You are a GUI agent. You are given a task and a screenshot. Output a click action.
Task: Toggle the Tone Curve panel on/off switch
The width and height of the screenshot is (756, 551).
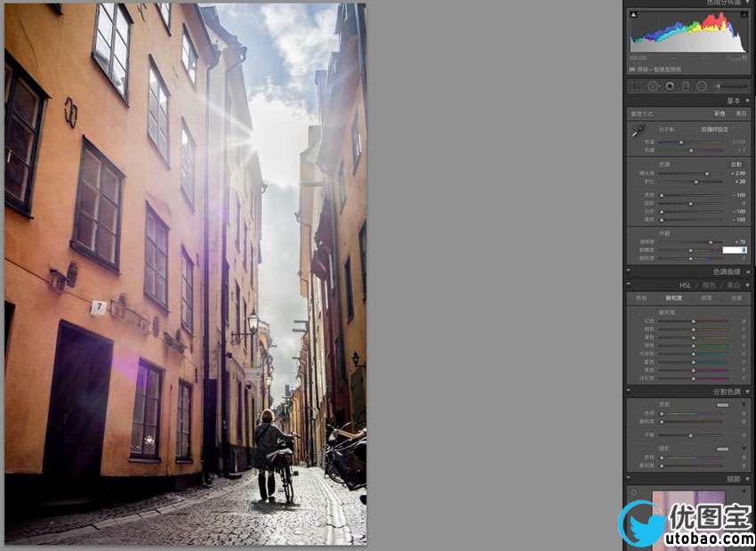click(x=629, y=271)
